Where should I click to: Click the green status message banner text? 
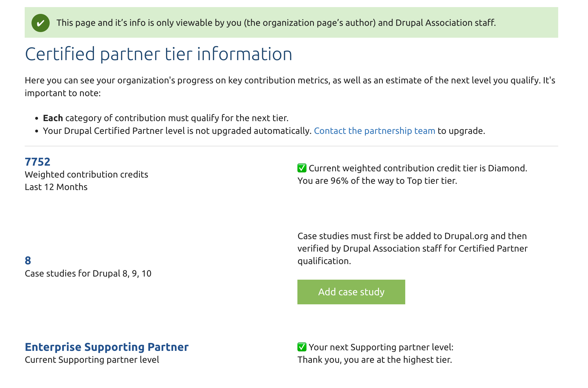[276, 23]
